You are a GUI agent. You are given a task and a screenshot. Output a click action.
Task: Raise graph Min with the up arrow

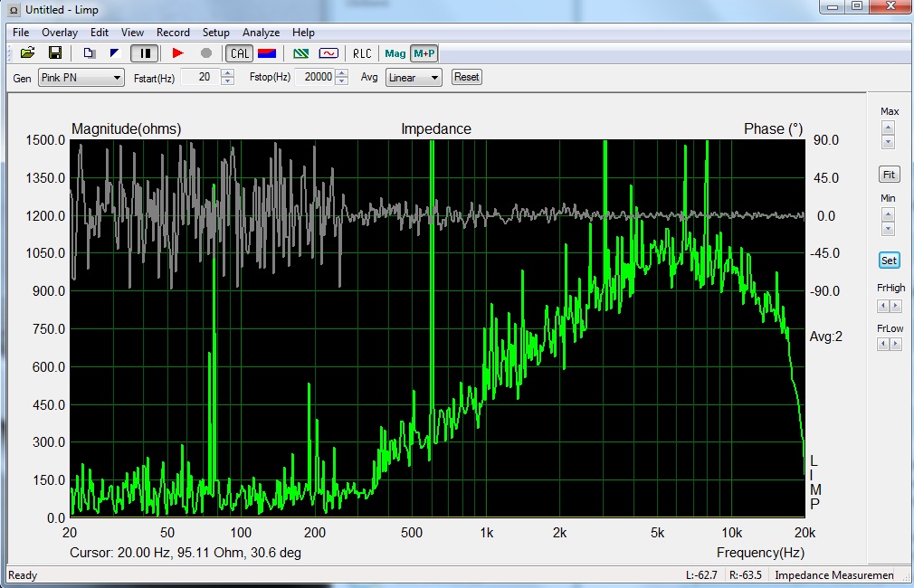(888, 214)
